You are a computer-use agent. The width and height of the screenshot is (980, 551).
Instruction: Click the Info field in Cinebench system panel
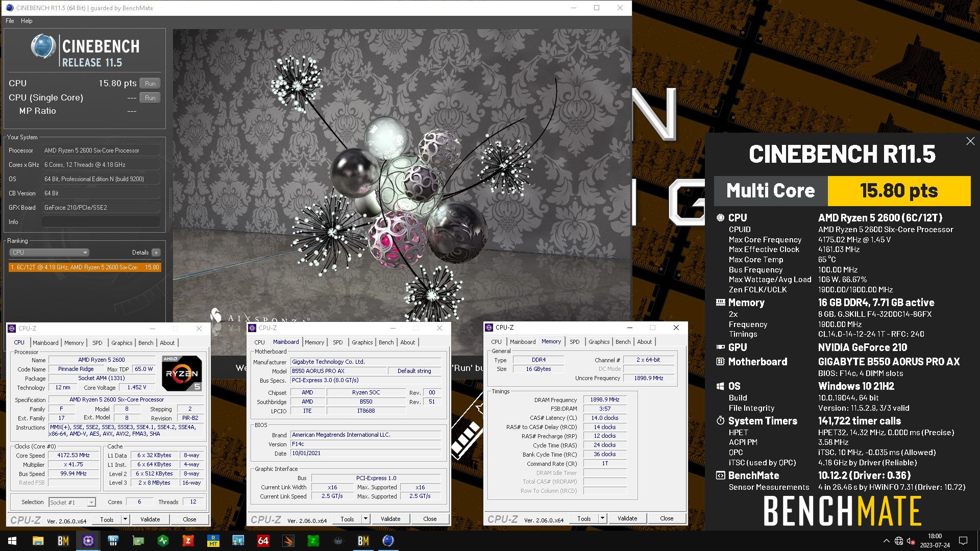[101, 222]
